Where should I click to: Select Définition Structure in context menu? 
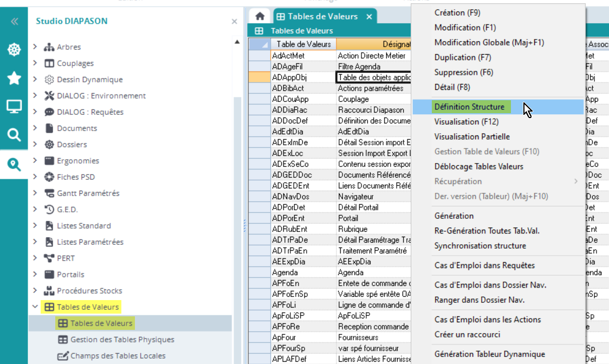tap(469, 107)
